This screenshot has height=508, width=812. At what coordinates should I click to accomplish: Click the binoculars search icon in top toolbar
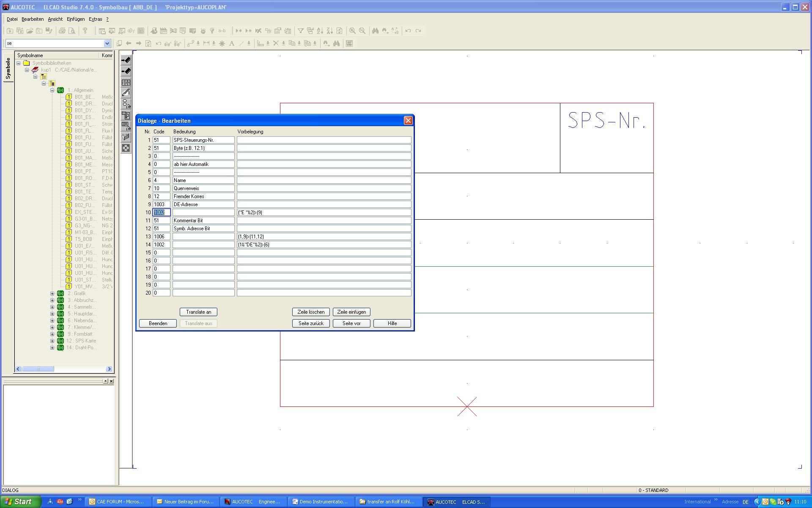point(375,31)
